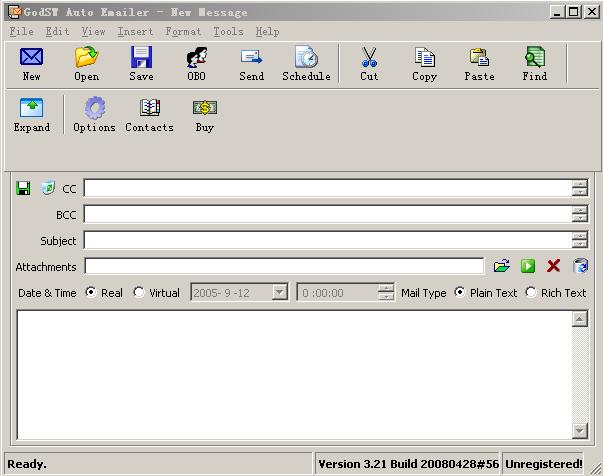
Task: Click the Unregistered! status panel
Action: pos(543,464)
